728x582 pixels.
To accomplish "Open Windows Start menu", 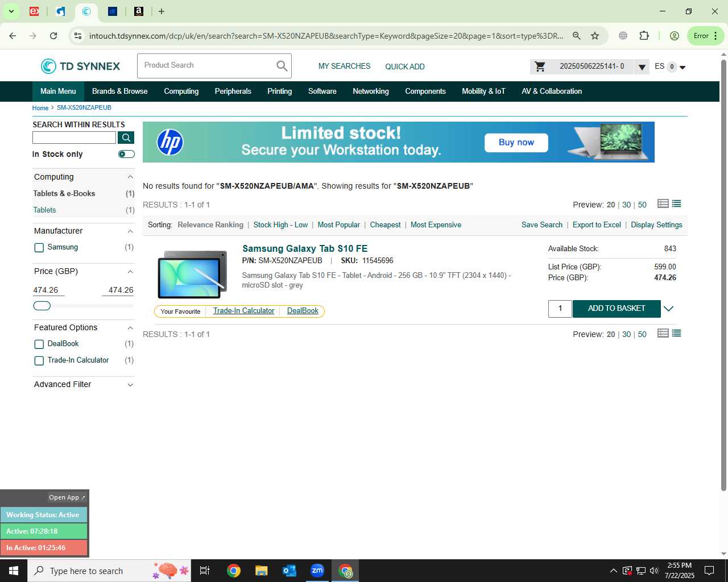I will coord(14,571).
